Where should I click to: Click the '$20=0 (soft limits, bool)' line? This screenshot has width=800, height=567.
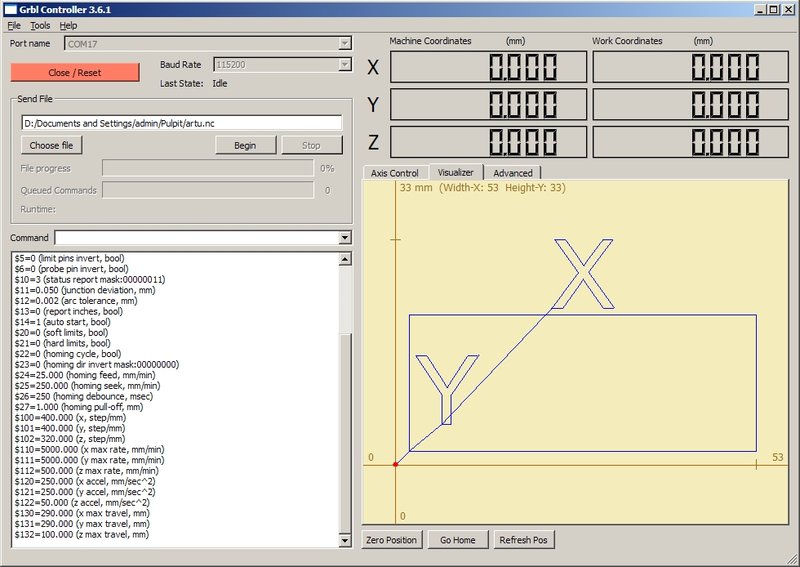point(61,333)
